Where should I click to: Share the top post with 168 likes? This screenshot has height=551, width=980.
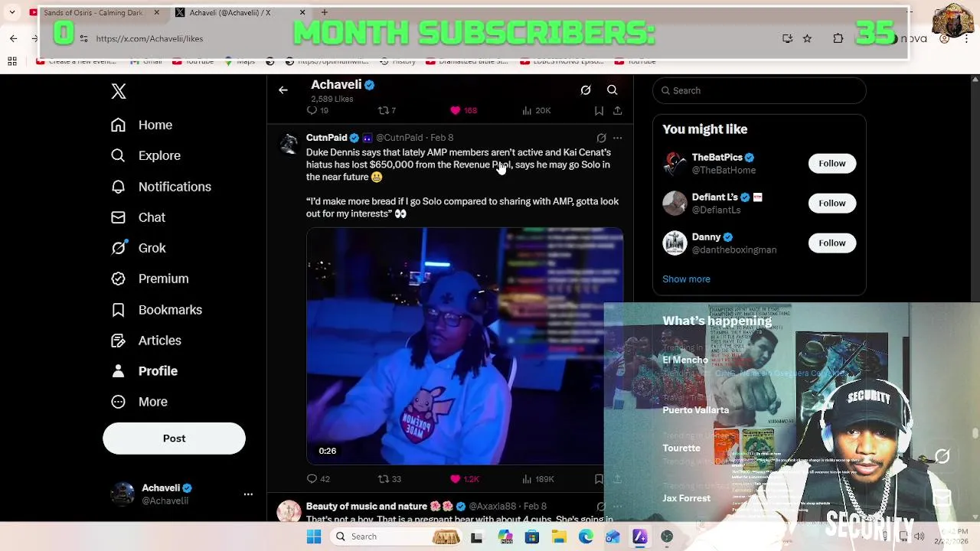617,111
